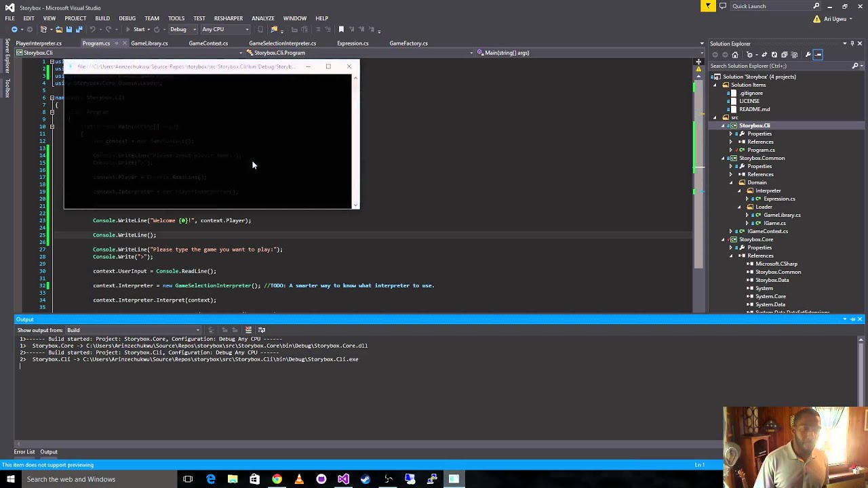Refresh the Solution Explorer tree
868x488 pixels.
774,55
